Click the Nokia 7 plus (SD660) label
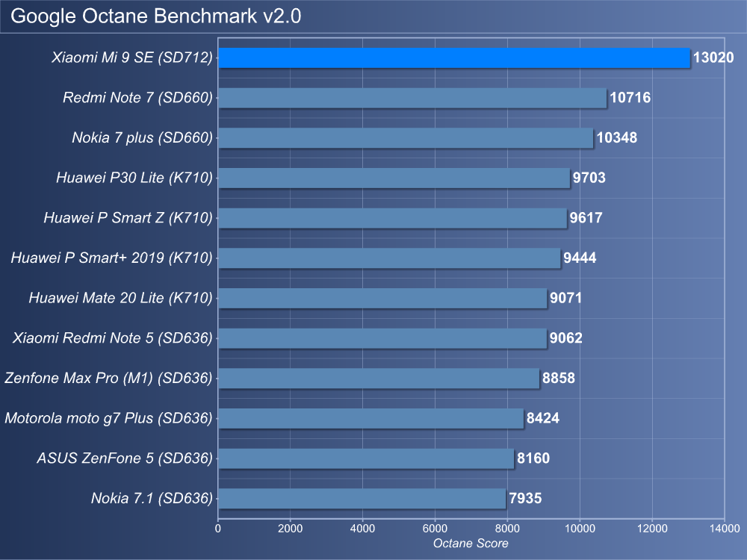Image resolution: width=747 pixels, height=560 pixels. tap(143, 137)
